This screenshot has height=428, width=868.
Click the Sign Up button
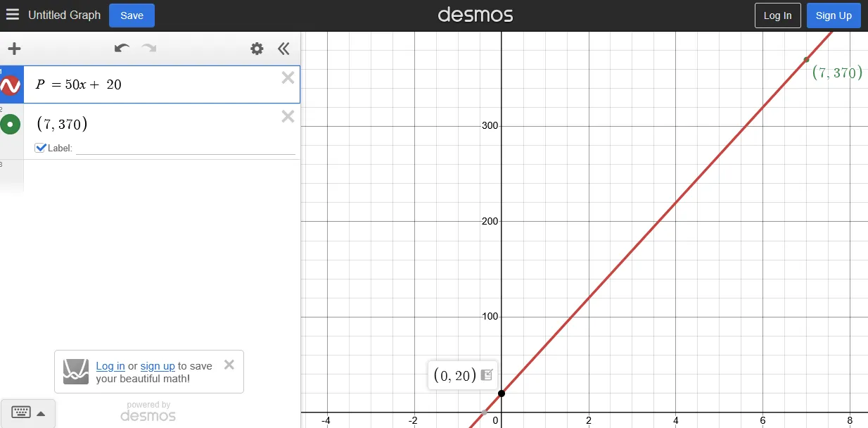click(834, 15)
